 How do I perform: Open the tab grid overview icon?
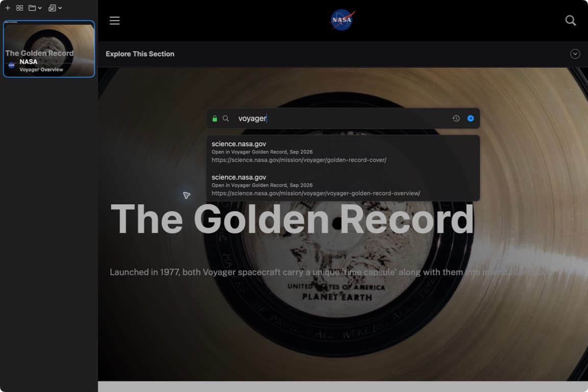click(19, 8)
